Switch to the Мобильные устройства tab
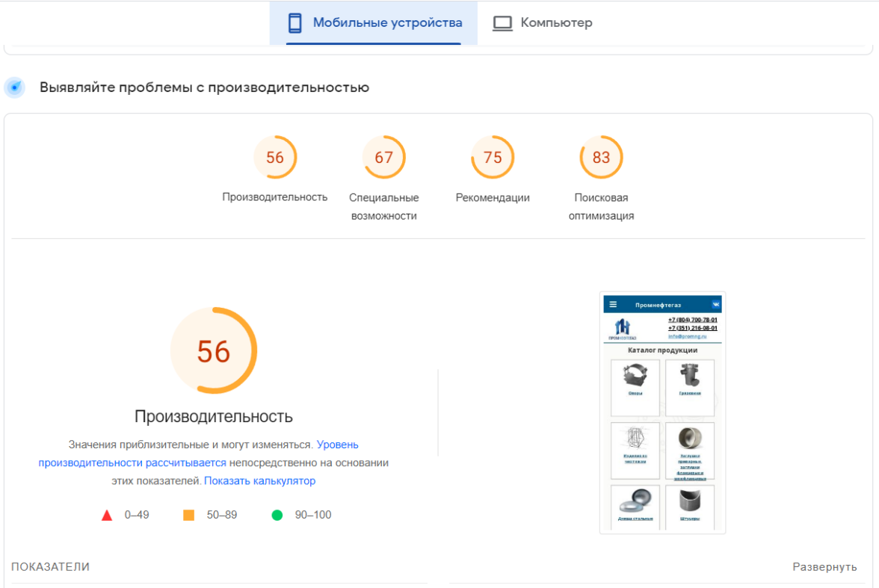Screen dimensions: 879x588 374,23
